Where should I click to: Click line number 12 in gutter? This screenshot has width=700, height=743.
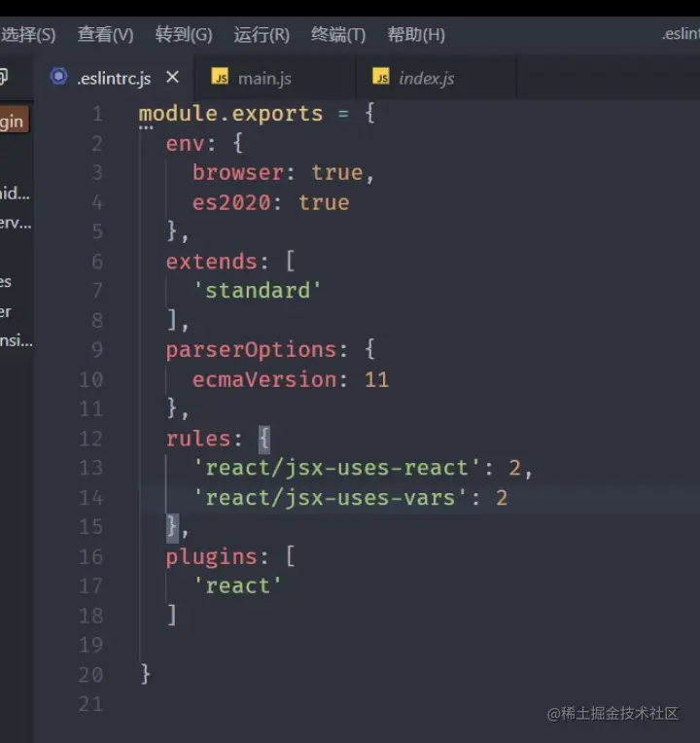click(x=91, y=439)
